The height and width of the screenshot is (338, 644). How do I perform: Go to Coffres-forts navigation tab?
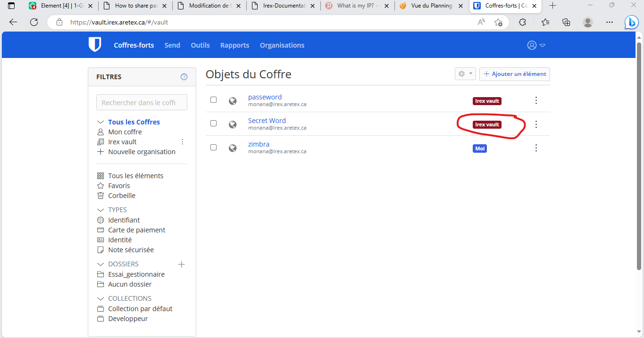[x=134, y=45]
